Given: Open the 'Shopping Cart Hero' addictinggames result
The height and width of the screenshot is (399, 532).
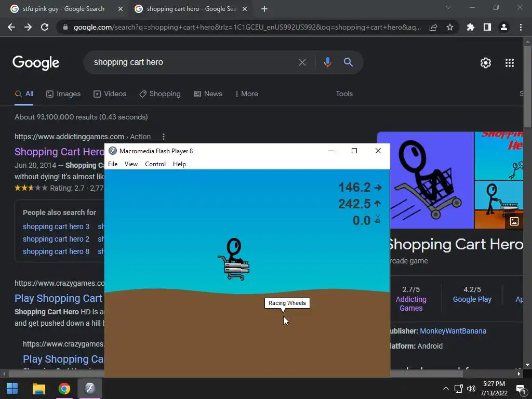Looking at the screenshot, I should pyautogui.click(x=59, y=152).
